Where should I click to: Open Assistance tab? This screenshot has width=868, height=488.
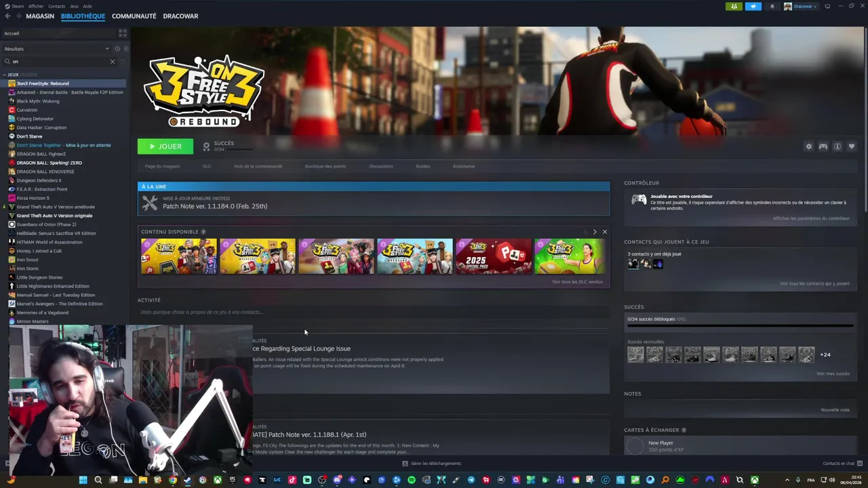point(464,166)
